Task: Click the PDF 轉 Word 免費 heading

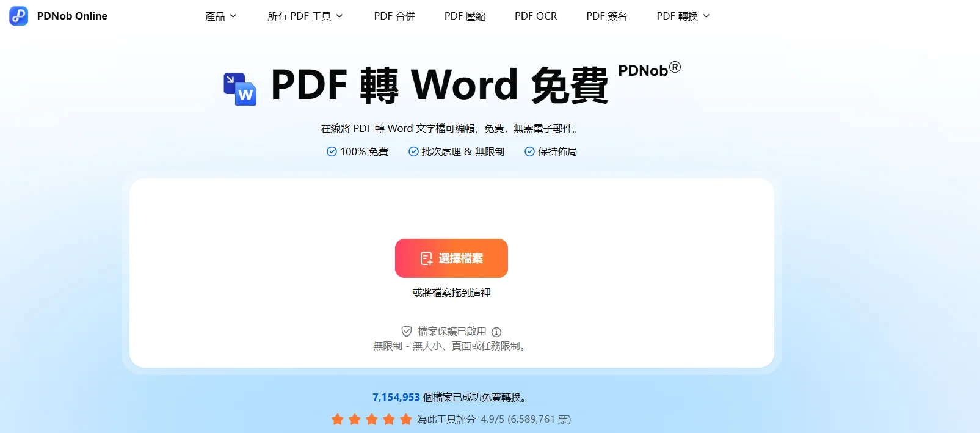Action: [440, 86]
